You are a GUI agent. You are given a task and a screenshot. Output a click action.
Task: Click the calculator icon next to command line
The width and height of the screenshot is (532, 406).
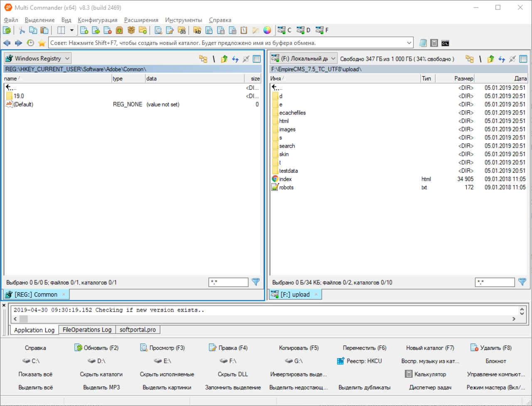click(434, 43)
